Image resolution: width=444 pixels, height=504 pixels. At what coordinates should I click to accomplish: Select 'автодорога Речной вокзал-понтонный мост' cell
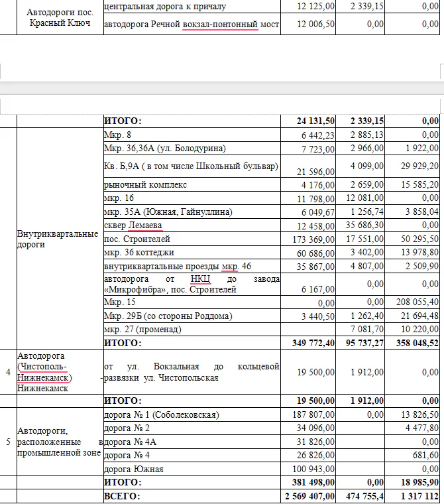(x=192, y=24)
